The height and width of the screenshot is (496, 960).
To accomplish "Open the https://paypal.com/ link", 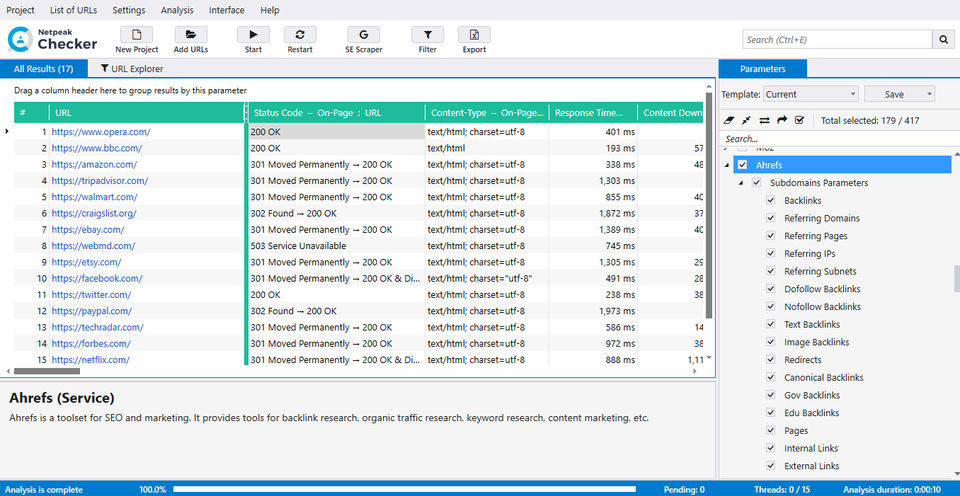I will pyautogui.click(x=91, y=311).
